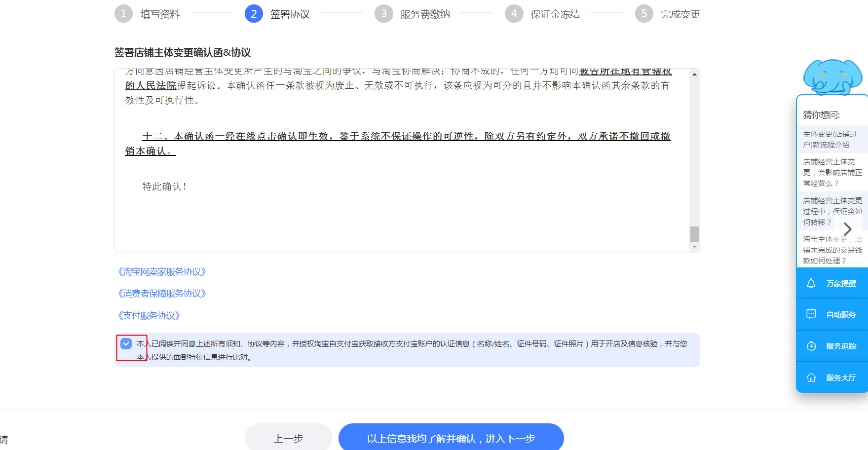Open the 自助服务 chat bubble icon
Image resolution: width=868 pixels, height=450 pixels.
point(811,314)
